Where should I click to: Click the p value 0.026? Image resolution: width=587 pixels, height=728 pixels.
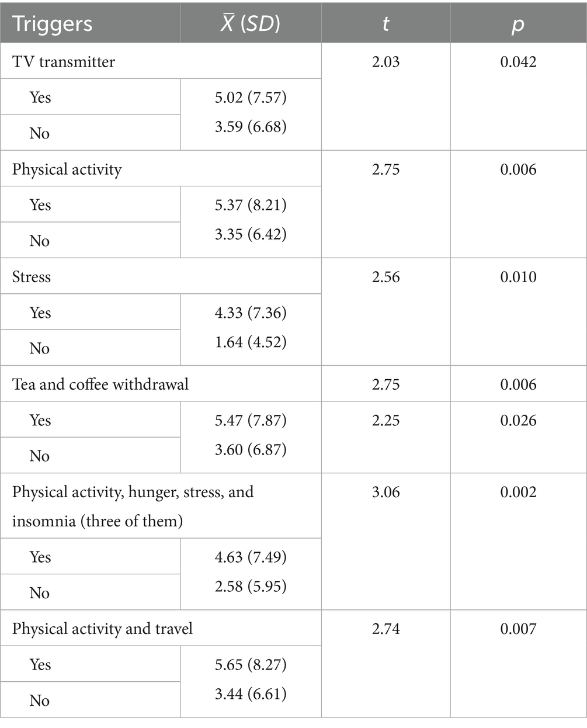pyautogui.click(x=518, y=420)
